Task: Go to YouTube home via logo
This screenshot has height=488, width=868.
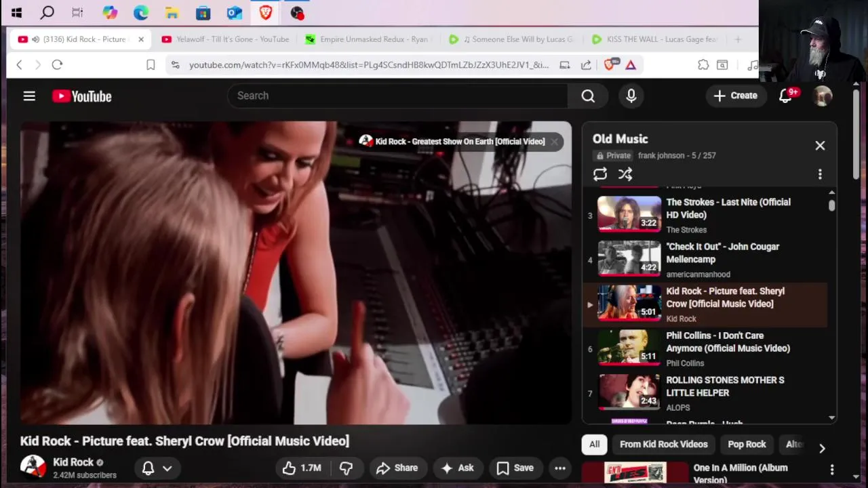Action: tap(82, 96)
